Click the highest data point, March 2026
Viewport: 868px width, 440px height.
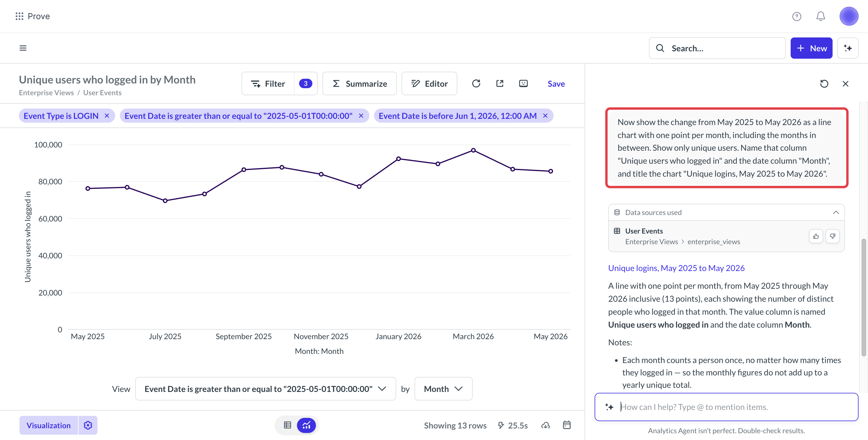(473, 150)
